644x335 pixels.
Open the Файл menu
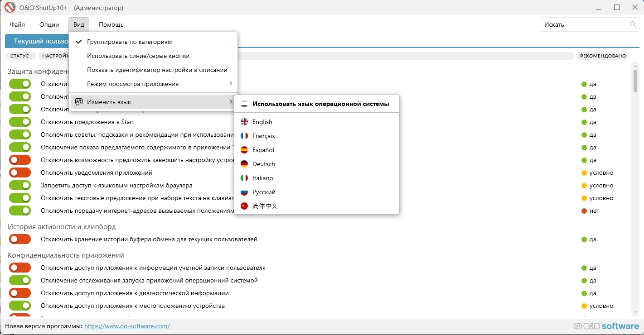(17, 24)
